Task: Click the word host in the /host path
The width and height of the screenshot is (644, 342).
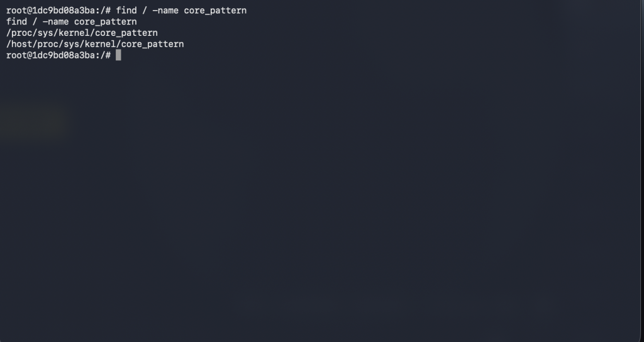Action: (19, 44)
